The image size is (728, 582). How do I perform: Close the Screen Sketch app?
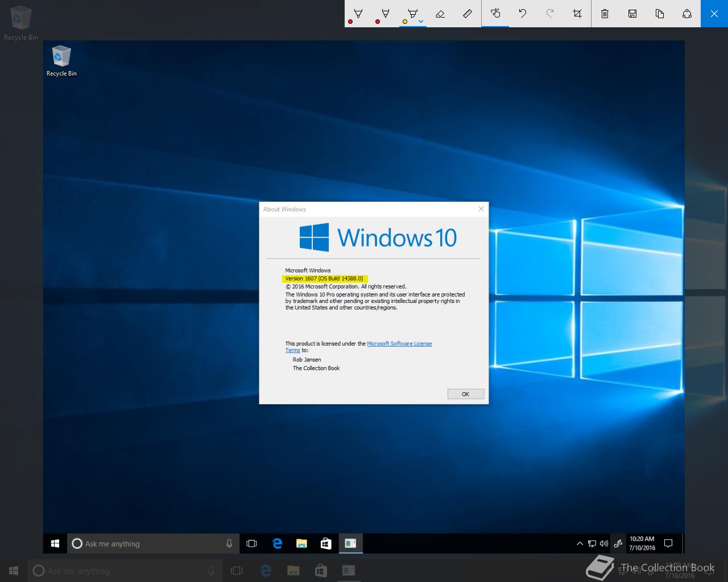(714, 14)
